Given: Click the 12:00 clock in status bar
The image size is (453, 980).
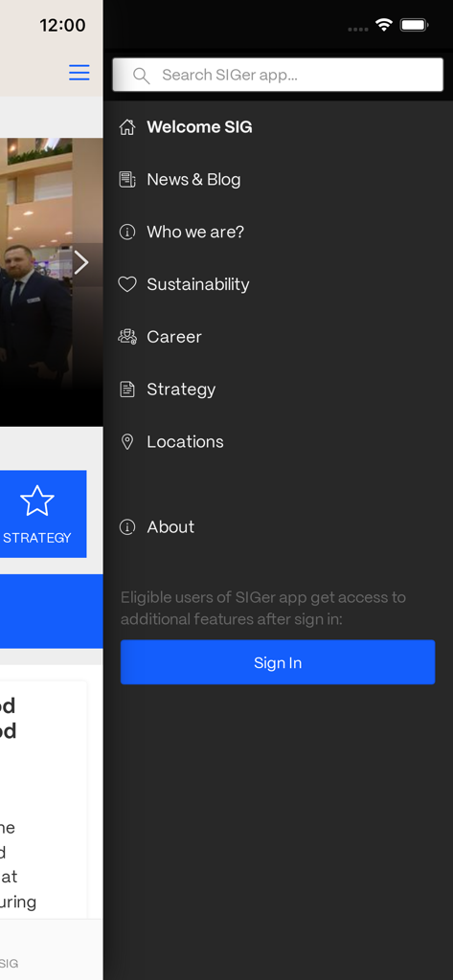Looking at the screenshot, I should click(62, 26).
